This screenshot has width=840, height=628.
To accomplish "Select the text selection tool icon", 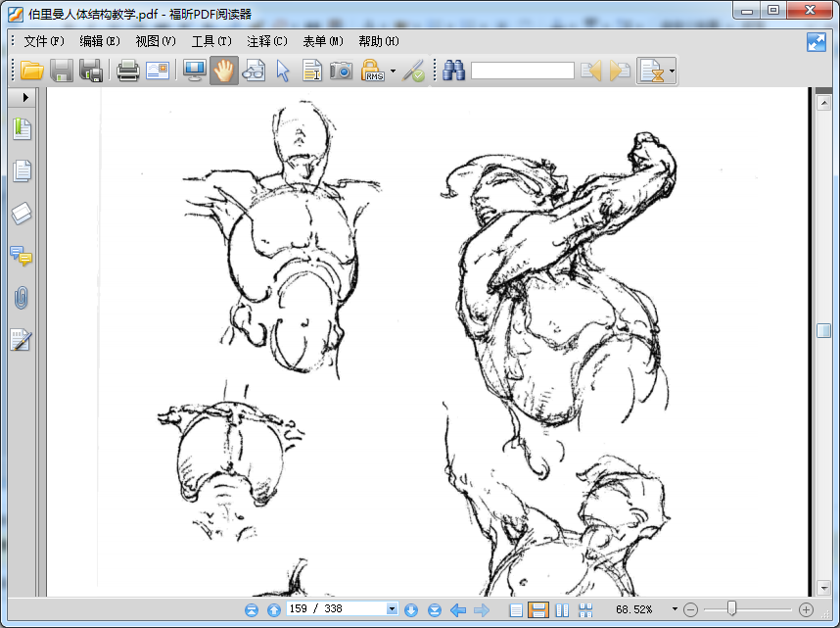I will pos(311,71).
